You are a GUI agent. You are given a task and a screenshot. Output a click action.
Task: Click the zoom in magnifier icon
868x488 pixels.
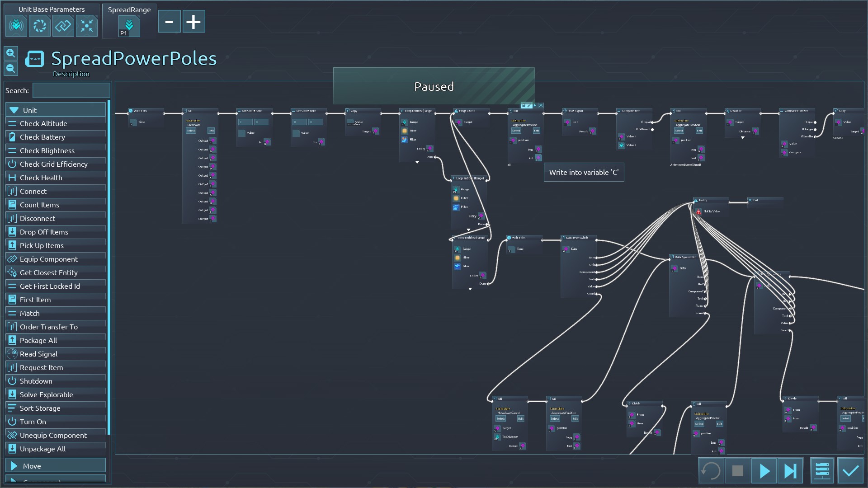(11, 53)
